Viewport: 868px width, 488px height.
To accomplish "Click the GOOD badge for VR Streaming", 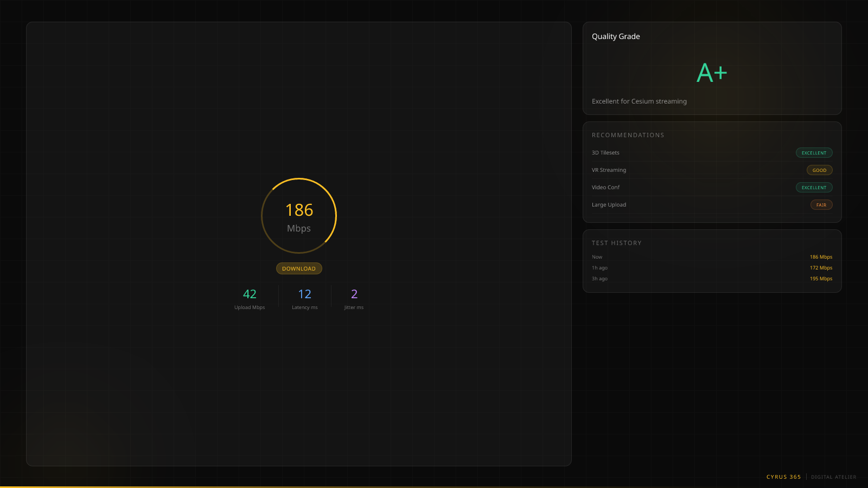I will [x=819, y=170].
